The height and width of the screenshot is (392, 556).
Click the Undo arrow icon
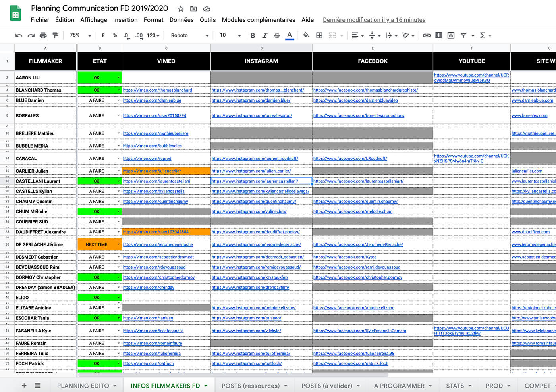coord(19,35)
